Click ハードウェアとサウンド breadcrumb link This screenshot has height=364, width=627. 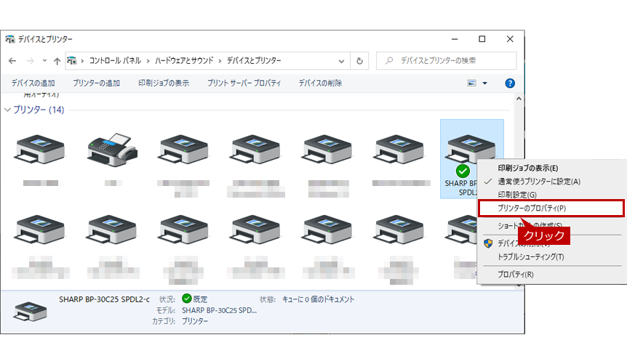tap(184, 61)
